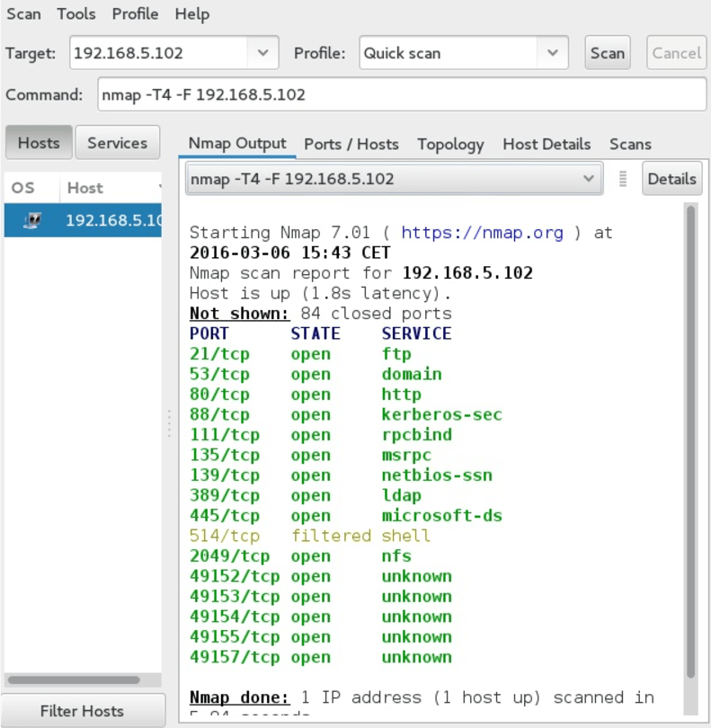The width and height of the screenshot is (711, 728).
Task: Expand the scan command output selector
Action: [589, 179]
